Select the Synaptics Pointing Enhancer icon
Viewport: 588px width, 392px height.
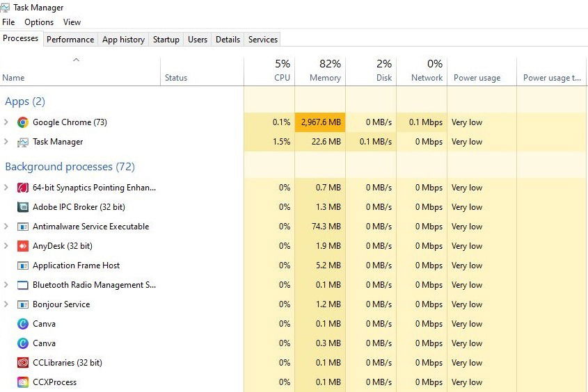[x=23, y=188]
